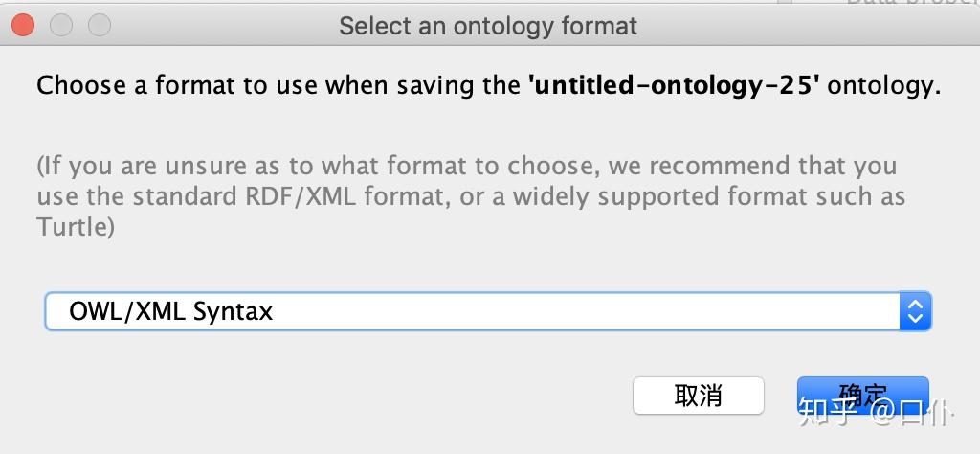
Task: Click the empty area left of 取消
Action: point(335,395)
